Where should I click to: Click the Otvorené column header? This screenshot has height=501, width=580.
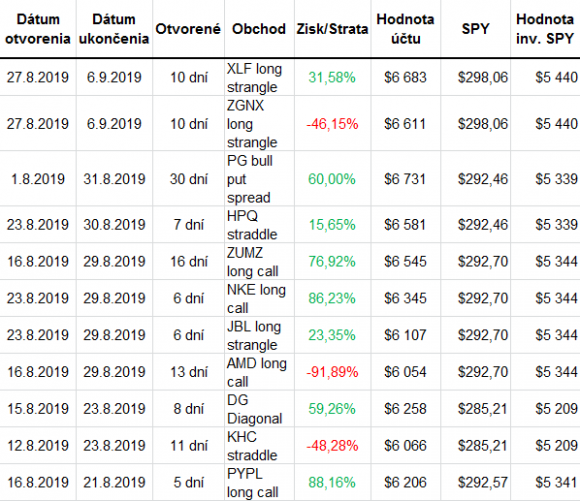[188, 29]
